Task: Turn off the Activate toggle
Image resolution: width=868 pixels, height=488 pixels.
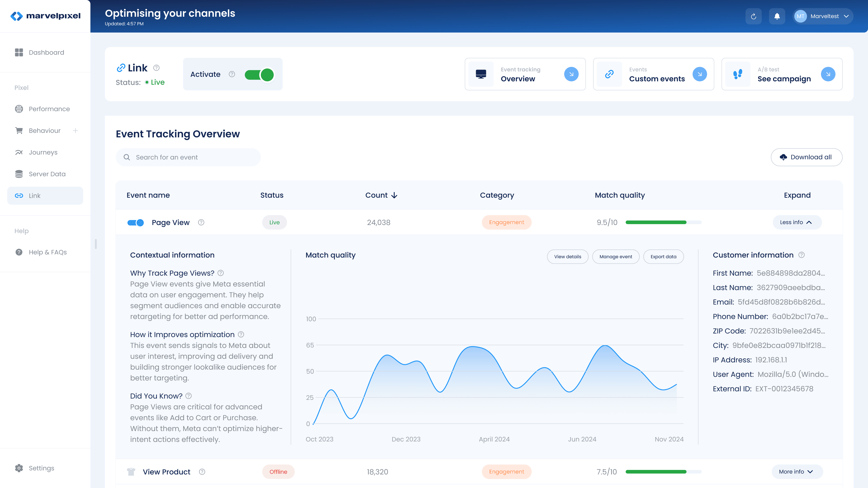Action: [x=259, y=75]
